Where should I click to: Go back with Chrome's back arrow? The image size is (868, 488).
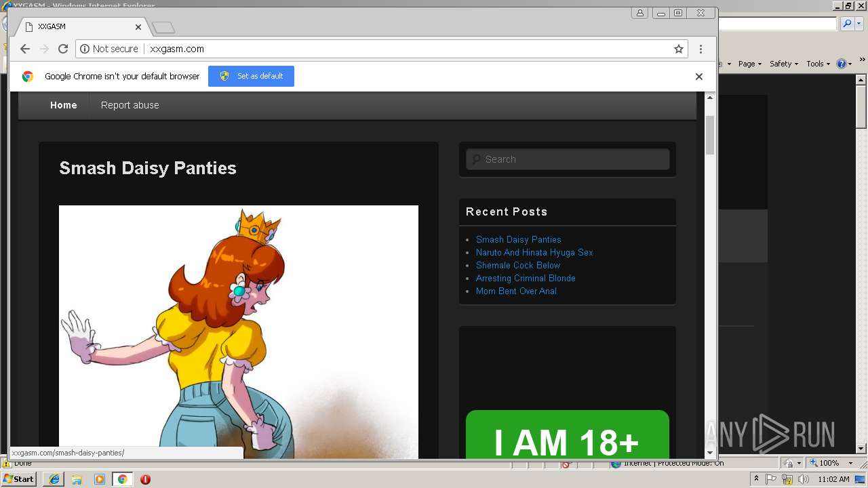[x=25, y=49]
